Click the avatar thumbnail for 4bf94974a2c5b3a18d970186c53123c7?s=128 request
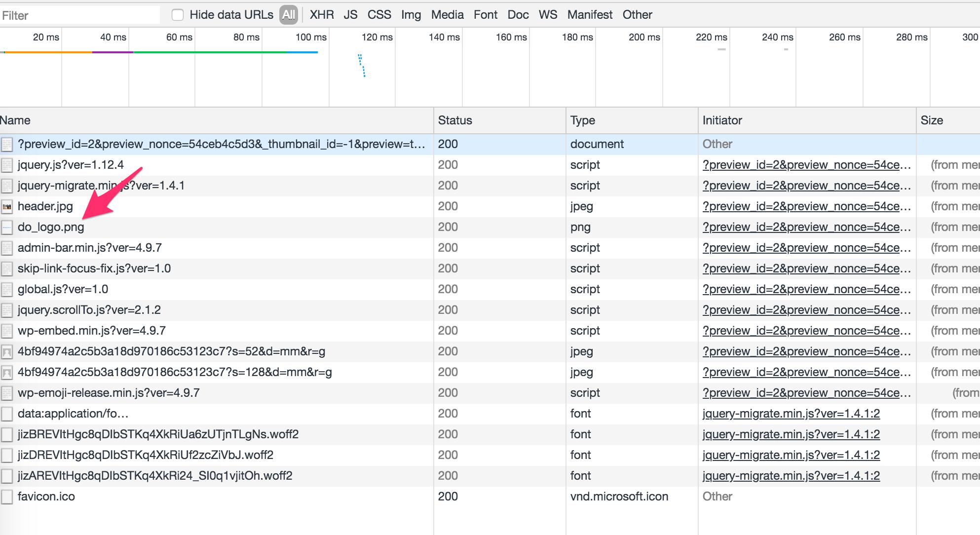The image size is (980, 535). pos(7,372)
